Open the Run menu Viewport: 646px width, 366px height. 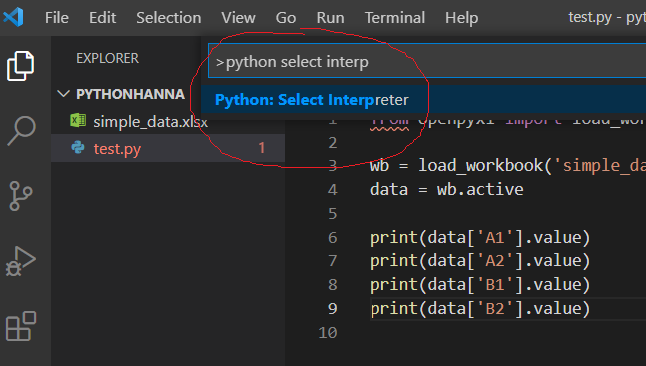coord(330,18)
